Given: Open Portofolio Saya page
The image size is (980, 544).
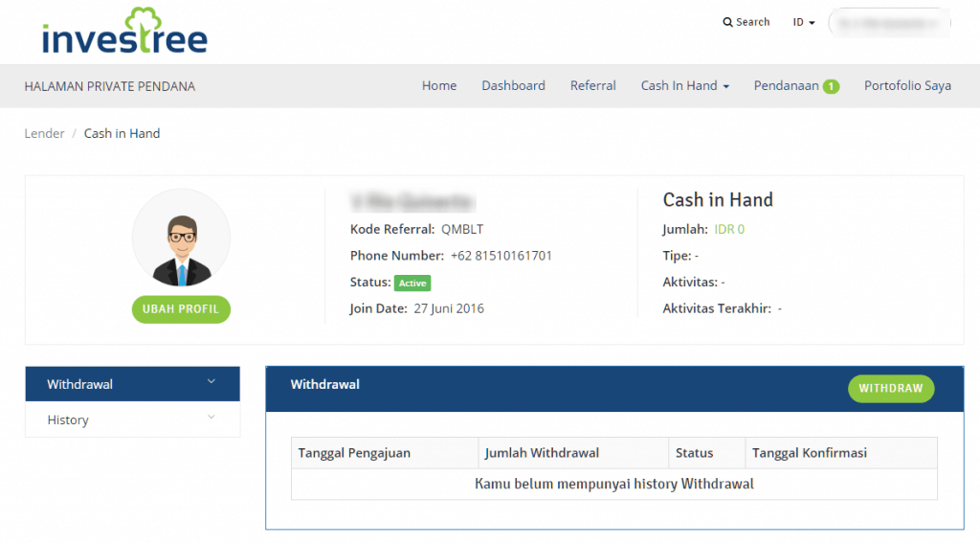Looking at the screenshot, I should (x=907, y=85).
